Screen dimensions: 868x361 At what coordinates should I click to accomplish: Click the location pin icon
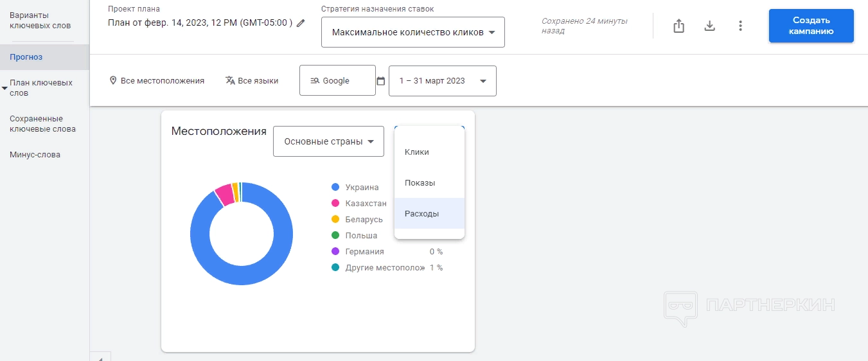click(x=113, y=81)
